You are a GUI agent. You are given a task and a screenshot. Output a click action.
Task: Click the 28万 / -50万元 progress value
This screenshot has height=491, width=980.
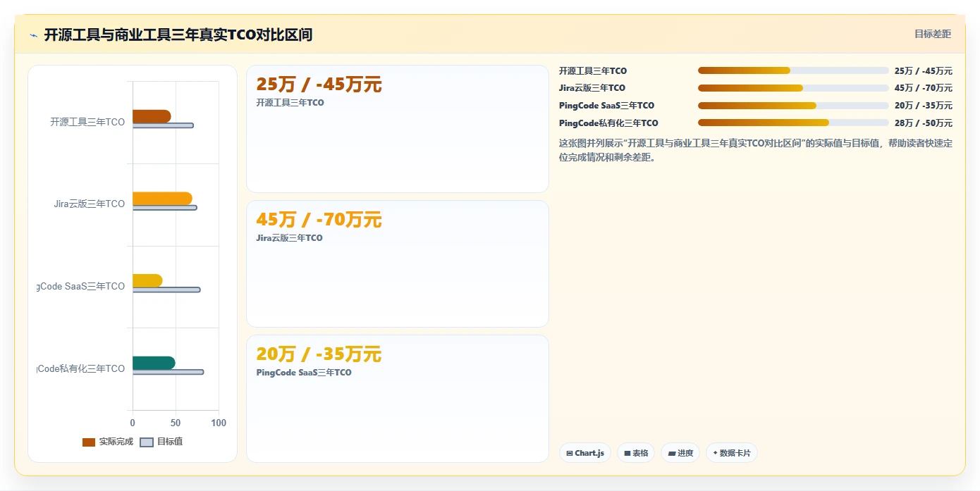(924, 123)
